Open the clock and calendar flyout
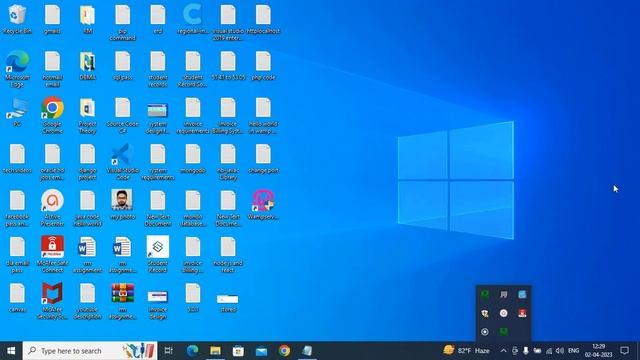 (598, 351)
